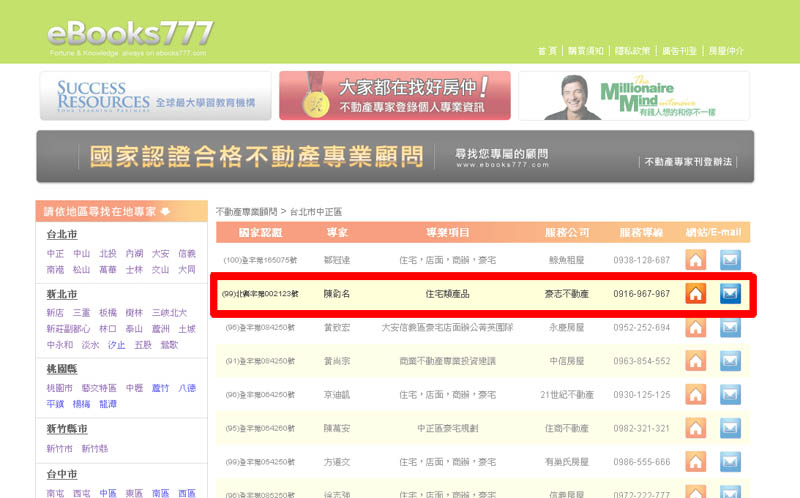800x498 pixels.
Task: Click email icon for 0982-321-321 row
Action: (730, 428)
